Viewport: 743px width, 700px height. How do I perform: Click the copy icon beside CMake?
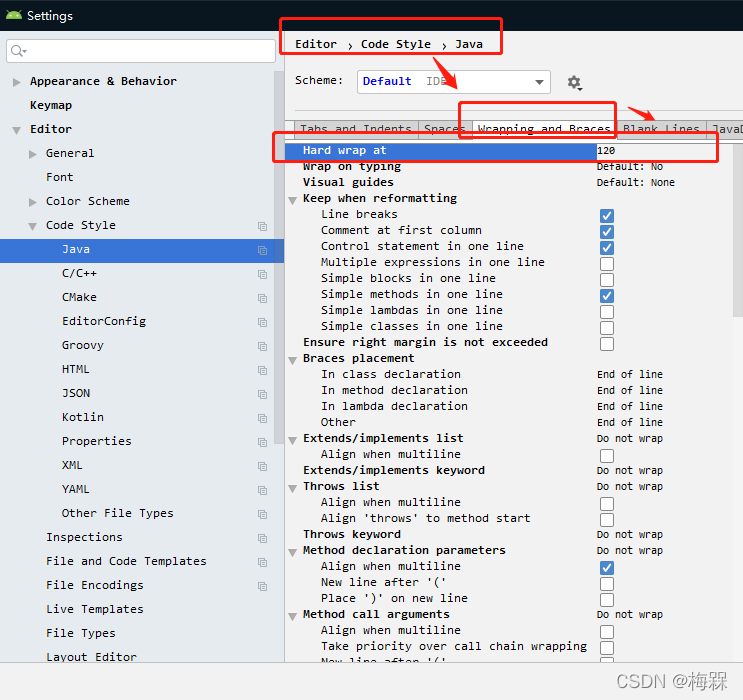click(x=263, y=298)
